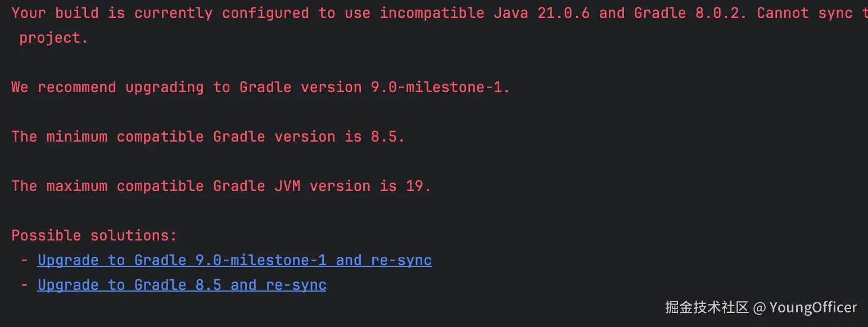The width and height of the screenshot is (868, 327).
Task: Click the 'Java 21.0.6' text in error
Action: (x=541, y=13)
